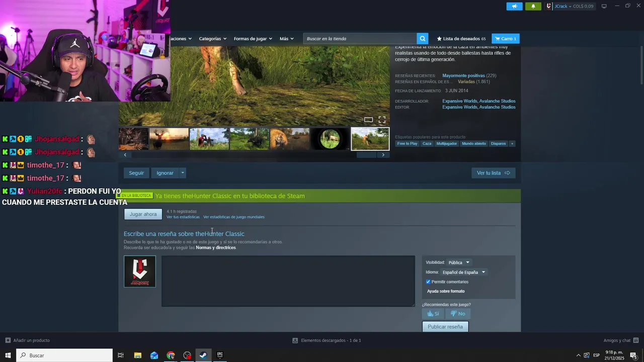Image resolution: width=644 pixels, height=362 pixels.
Task: Click theater mode rectangle icon on viewer
Action: point(368,120)
